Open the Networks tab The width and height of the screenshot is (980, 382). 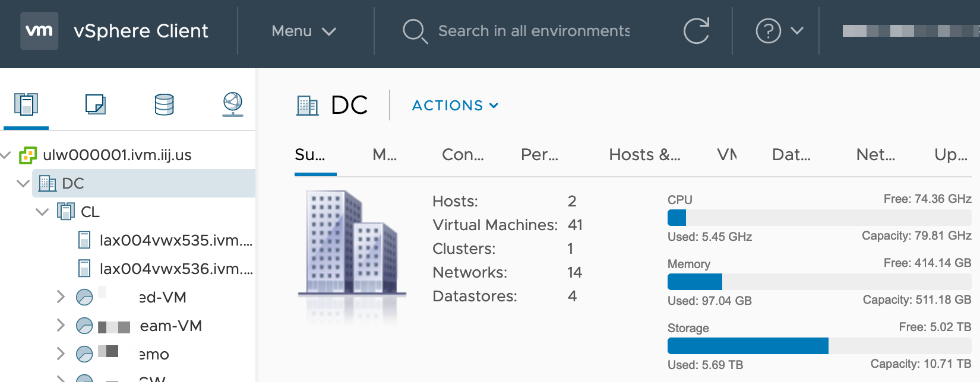pos(875,155)
